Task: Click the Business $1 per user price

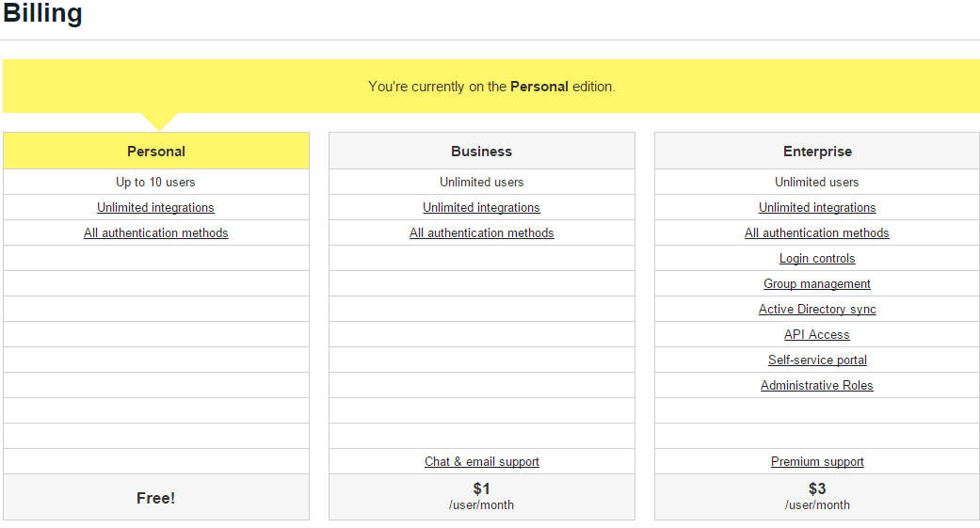Action: click(x=481, y=496)
